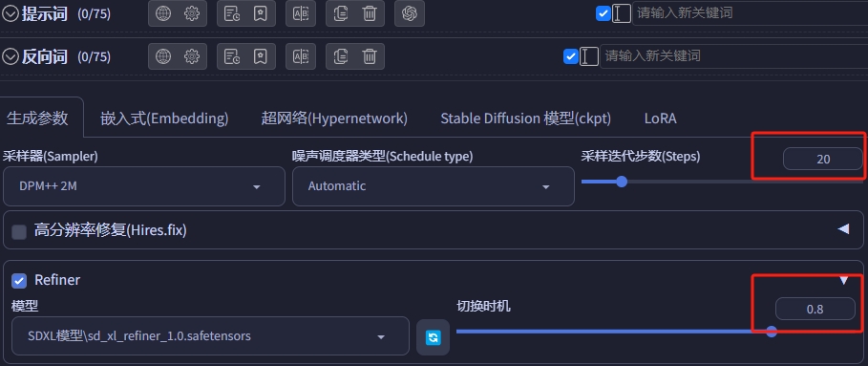Click the 切换时机 value field showing 0.8

(x=815, y=309)
